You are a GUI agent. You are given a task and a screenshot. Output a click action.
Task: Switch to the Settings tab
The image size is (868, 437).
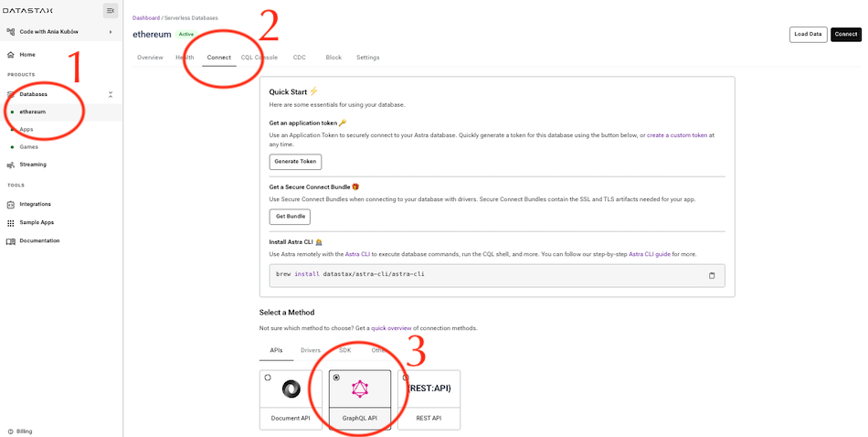pos(367,58)
